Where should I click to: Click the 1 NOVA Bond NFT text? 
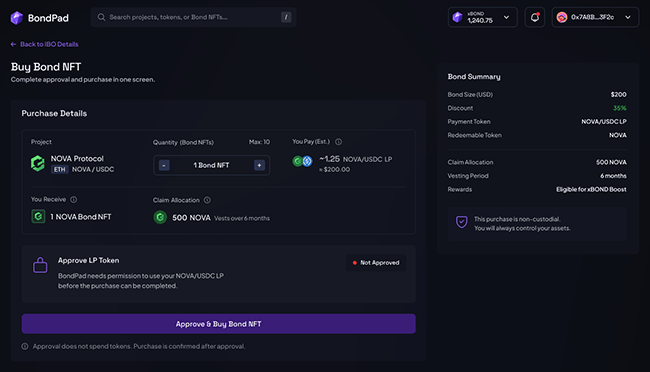point(80,217)
